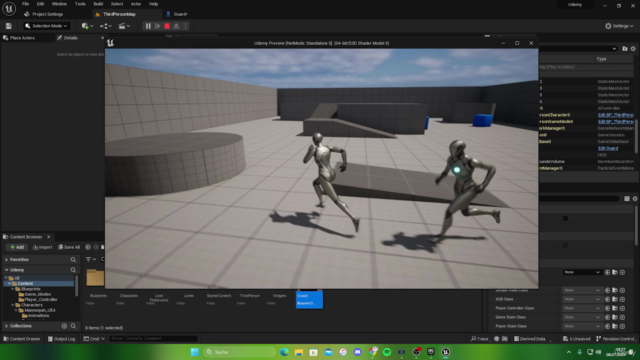Focus the console command input field
This screenshot has height=360, width=640.
coord(153,339)
